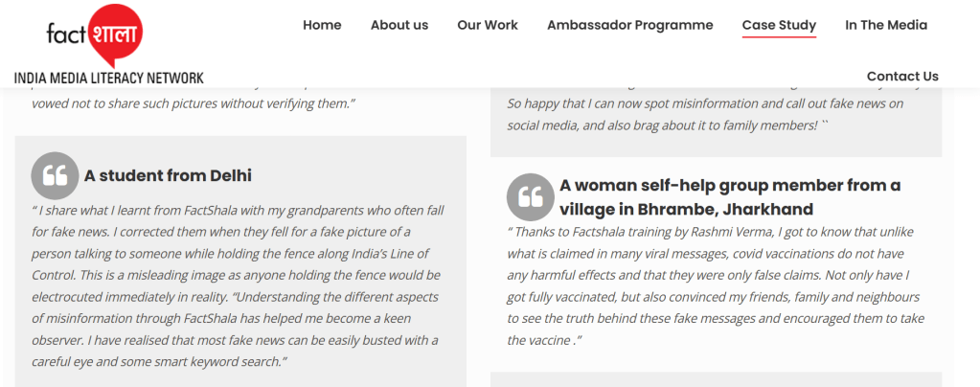Open In The Media page
980x387 pixels.
coord(886,25)
